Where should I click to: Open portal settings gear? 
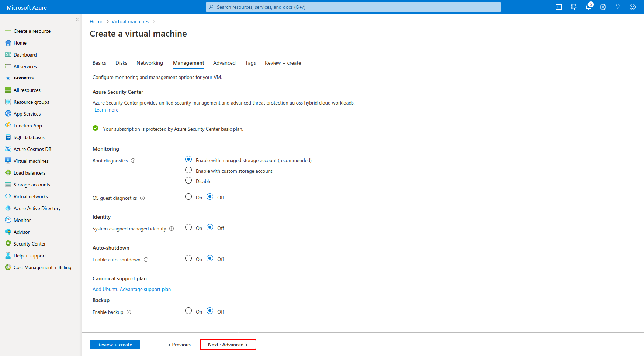[603, 7]
